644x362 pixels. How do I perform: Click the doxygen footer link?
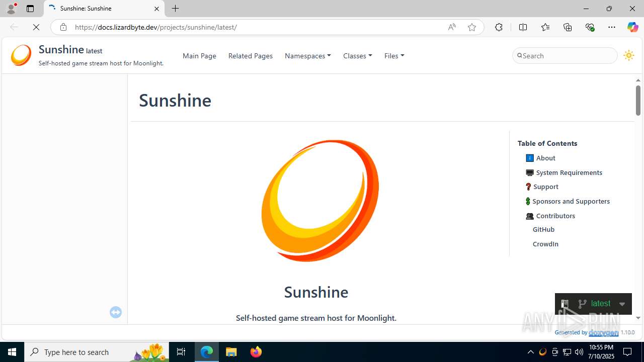(603, 332)
